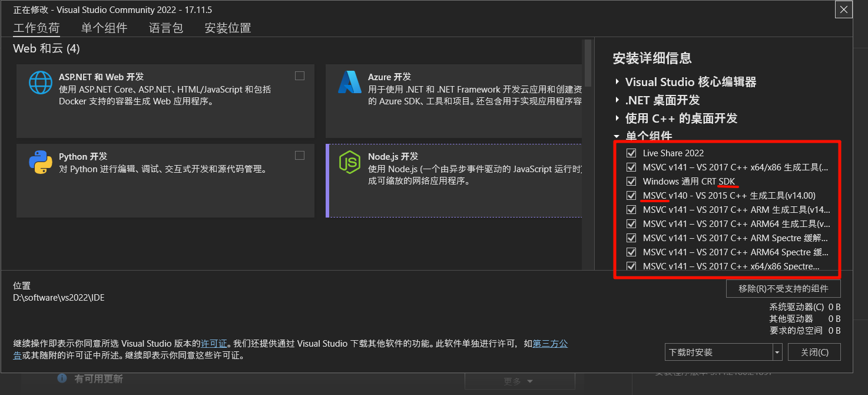Click the 要求的总空间 entry
The image size is (868, 395).
click(805, 331)
